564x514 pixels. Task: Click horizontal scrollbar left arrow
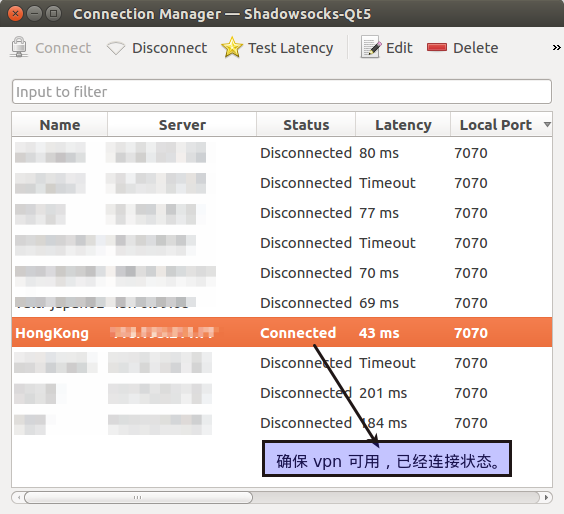19,497
